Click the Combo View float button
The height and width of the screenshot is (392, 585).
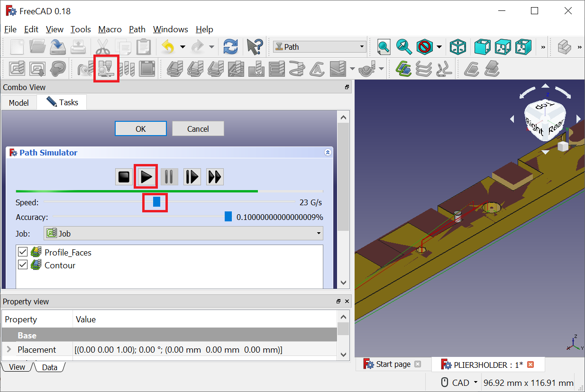(347, 87)
